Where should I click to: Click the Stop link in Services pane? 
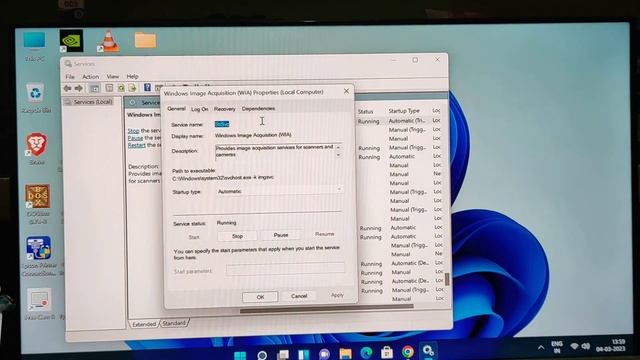pyautogui.click(x=133, y=131)
